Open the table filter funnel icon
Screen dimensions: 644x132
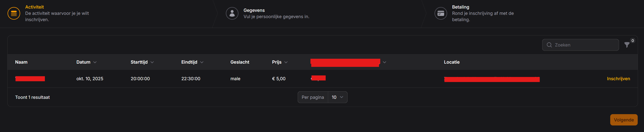coord(627,45)
